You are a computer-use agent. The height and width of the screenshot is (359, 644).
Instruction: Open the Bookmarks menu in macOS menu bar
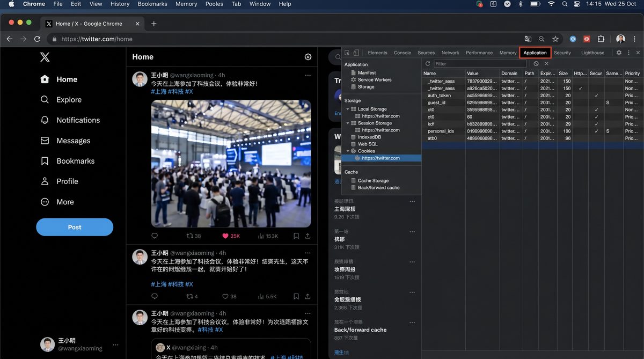pyautogui.click(x=152, y=4)
